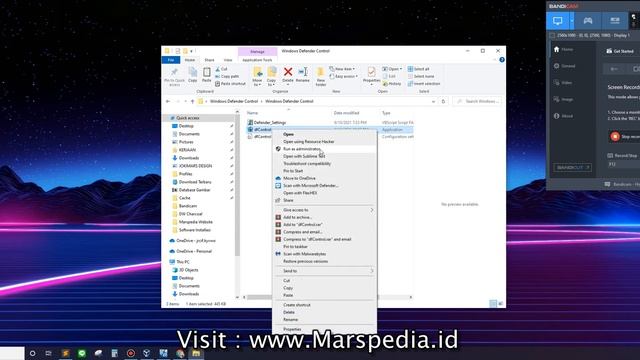Open Bandicam Home section
The width and height of the screenshot is (640, 360).
pyautogui.click(x=563, y=49)
